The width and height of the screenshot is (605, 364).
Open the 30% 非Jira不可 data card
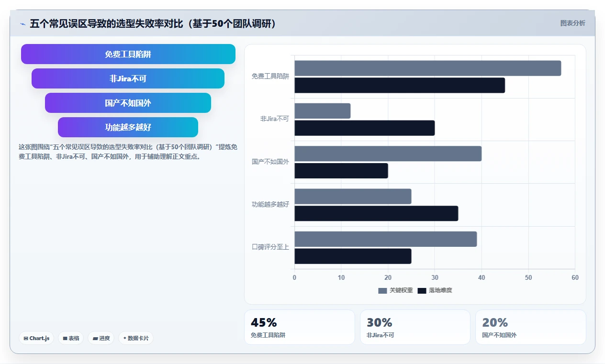(x=415, y=327)
